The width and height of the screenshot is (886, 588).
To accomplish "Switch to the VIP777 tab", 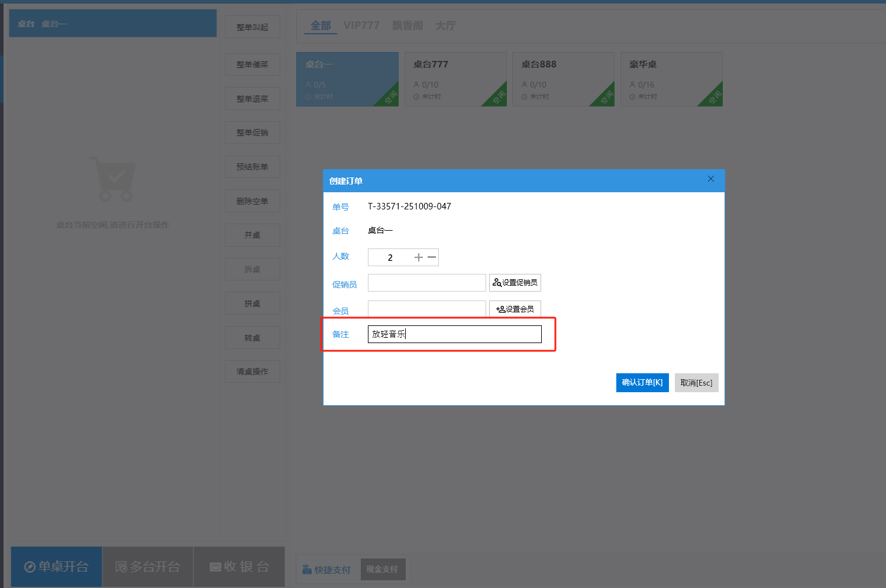I will (361, 25).
